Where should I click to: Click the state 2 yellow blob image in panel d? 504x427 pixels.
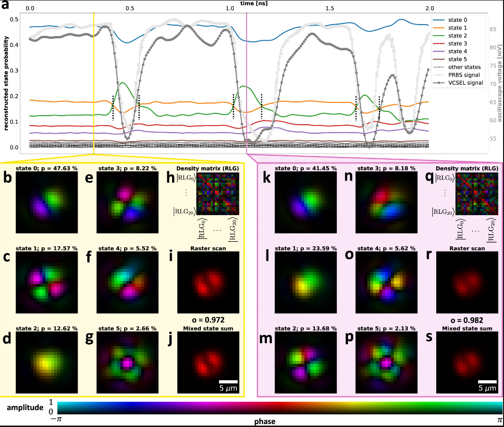click(46, 363)
